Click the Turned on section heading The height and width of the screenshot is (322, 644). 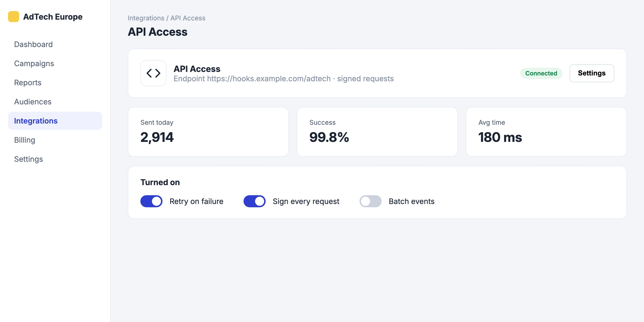coord(160,182)
